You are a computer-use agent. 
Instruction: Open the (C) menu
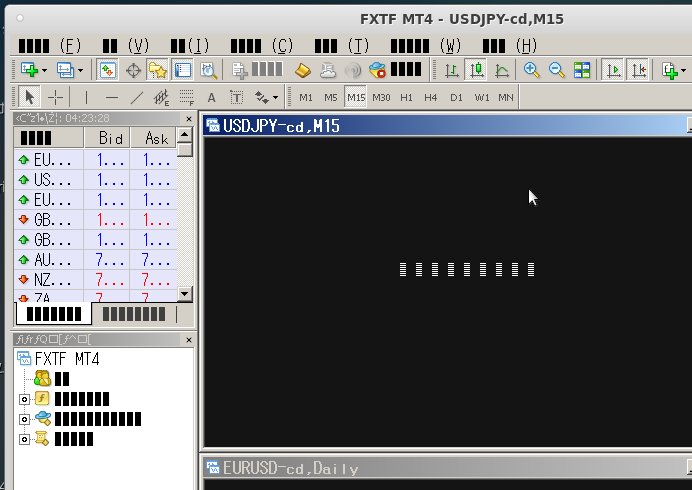261,45
